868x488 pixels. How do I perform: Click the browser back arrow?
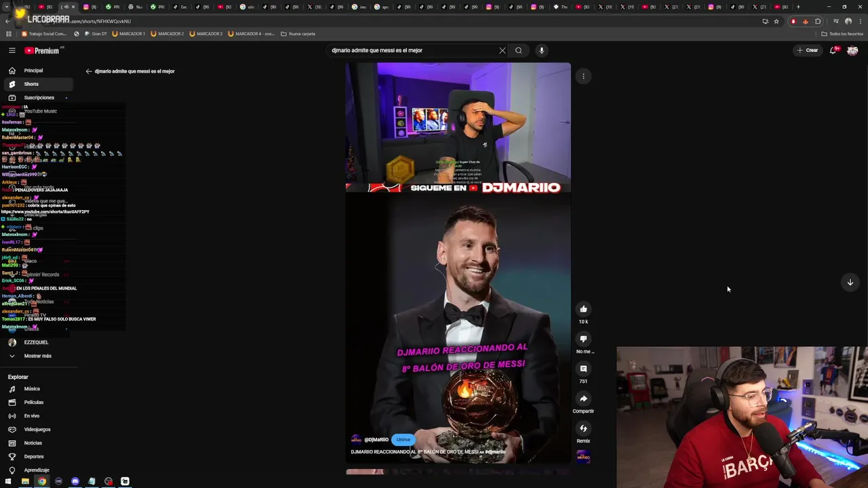(x=7, y=21)
